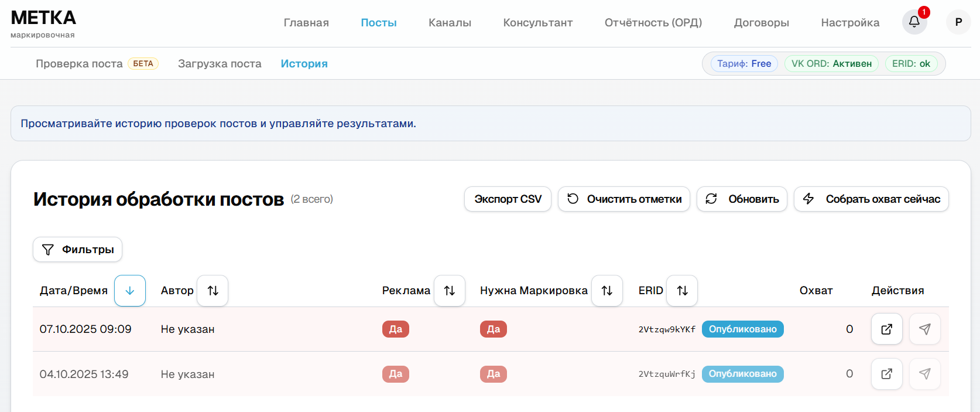Screen dimensions: 980x412
Task: Click Опубликовано status badge of first row
Action: pyautogui.click(x=742, y=329)
